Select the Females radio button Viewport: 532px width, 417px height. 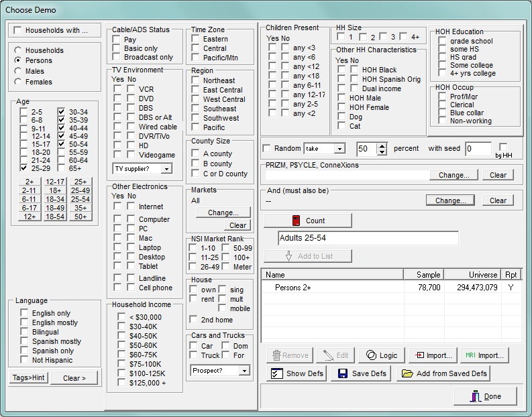coord(17,82)
